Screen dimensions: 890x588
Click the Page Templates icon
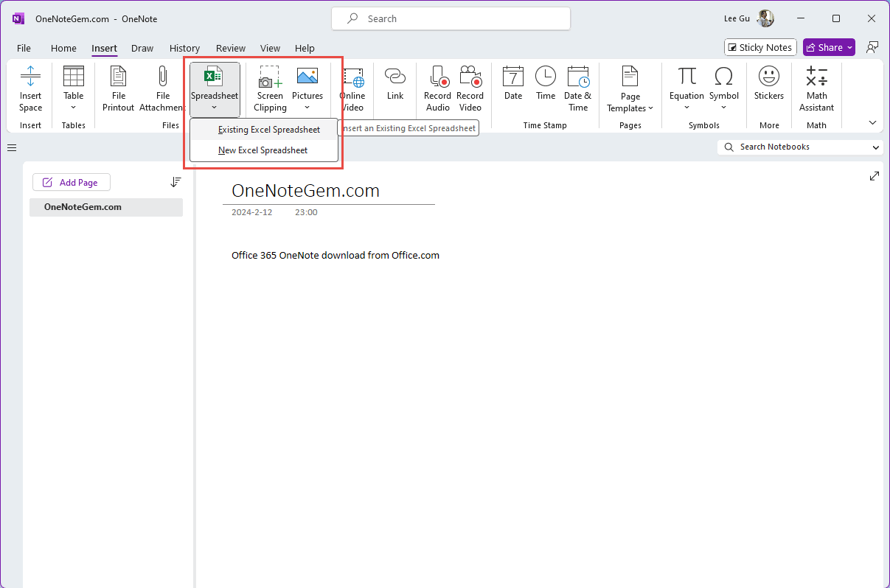[x=630, y=77]
